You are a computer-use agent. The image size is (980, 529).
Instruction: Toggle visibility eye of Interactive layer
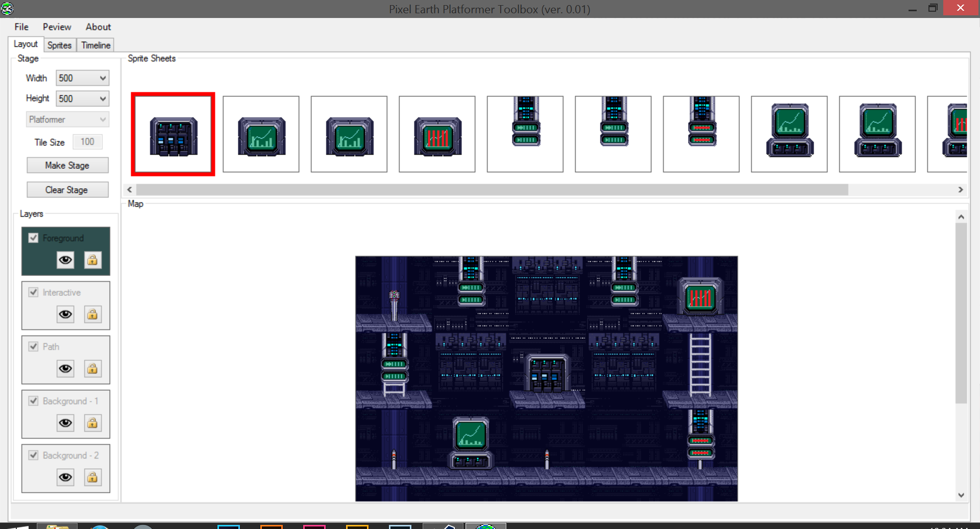[65, 314]
